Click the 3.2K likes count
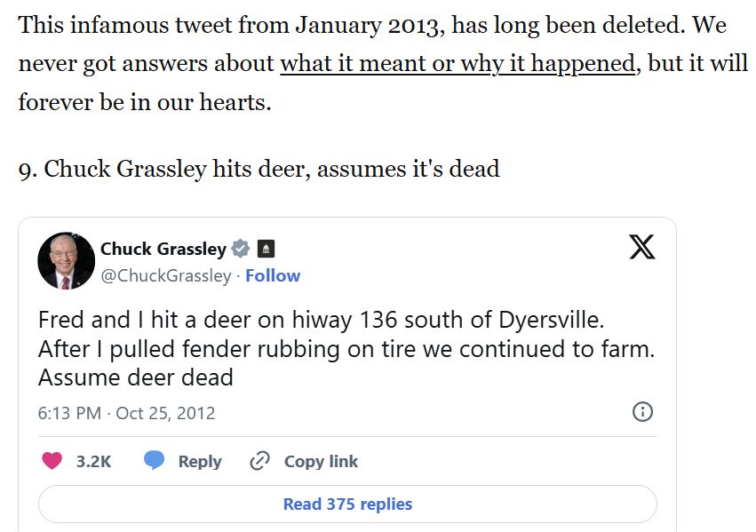 [x=93, y=461]
